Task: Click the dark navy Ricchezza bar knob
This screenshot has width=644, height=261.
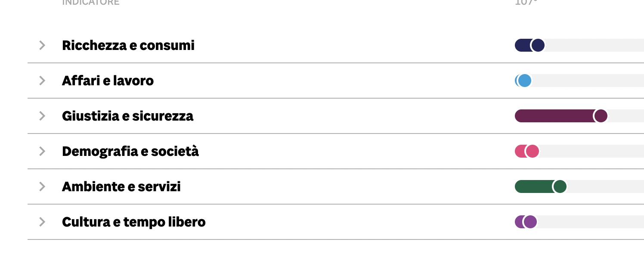Action: click(x=538, y=45)
